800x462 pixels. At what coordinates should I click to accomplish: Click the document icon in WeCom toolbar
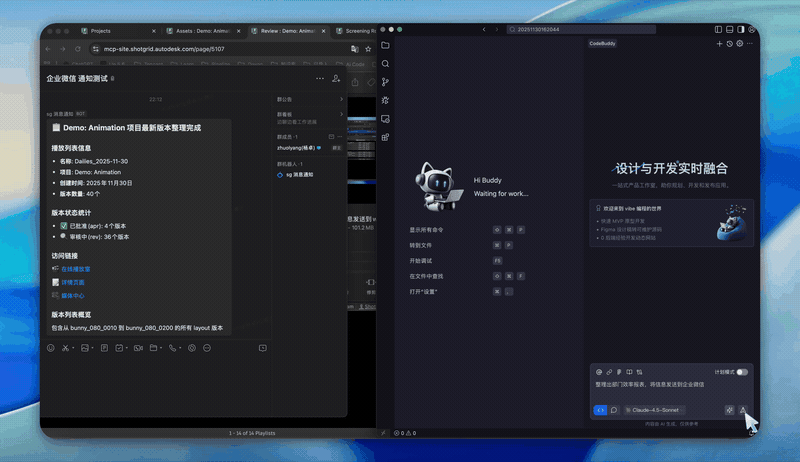tap(105, 348)
